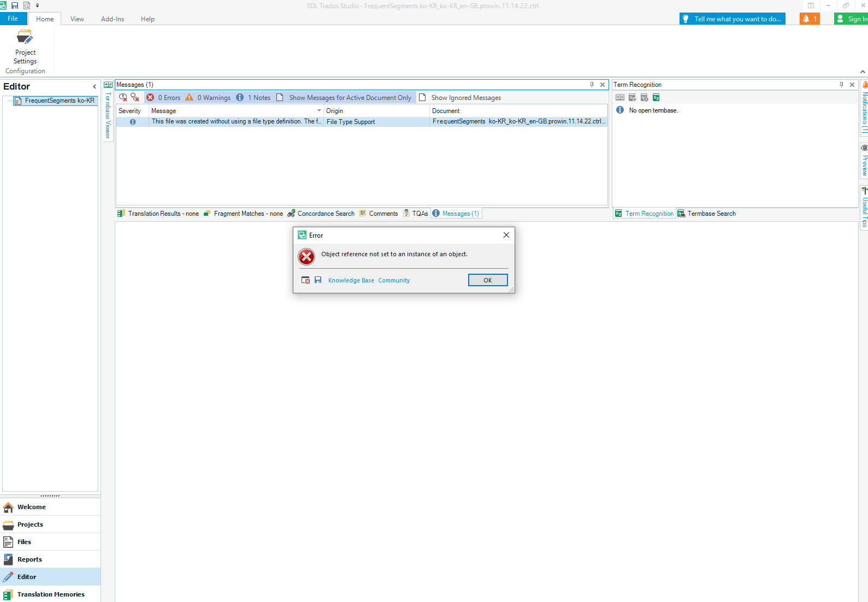Click the Save icon in quick access toolbar

click(x=15, y=5)
